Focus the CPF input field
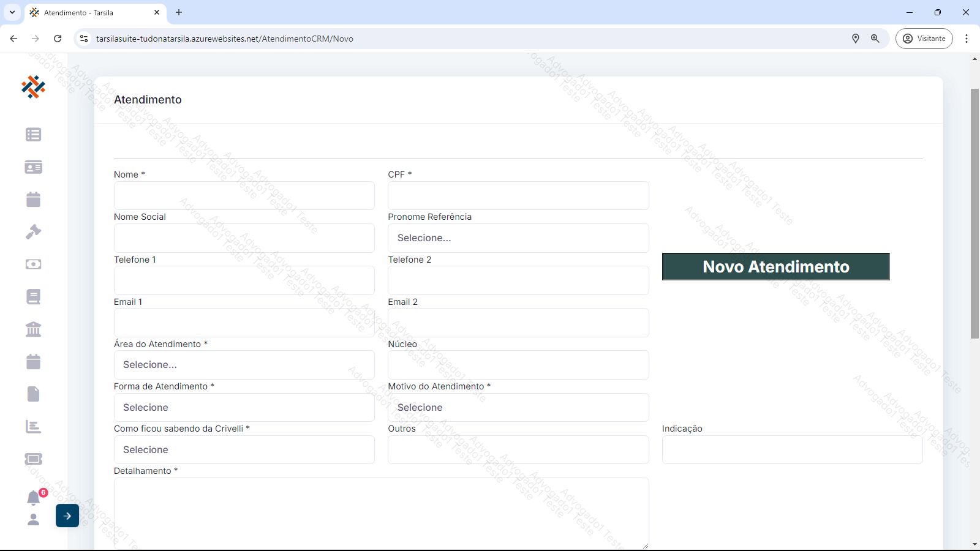The width and height of the screenshot is (980, 551). (x=518, y=196)
